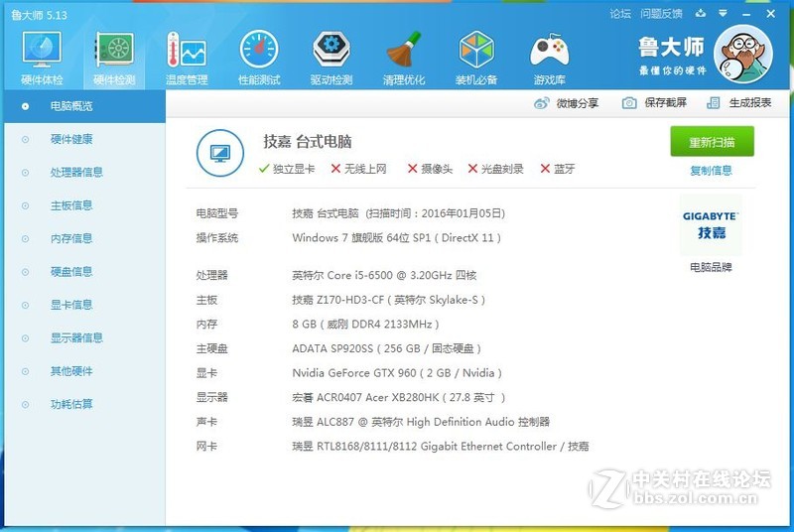Click 保存截屏 to save a screenshot
The height and width of the screenshot is (532, 794).
tap(654, 103)
